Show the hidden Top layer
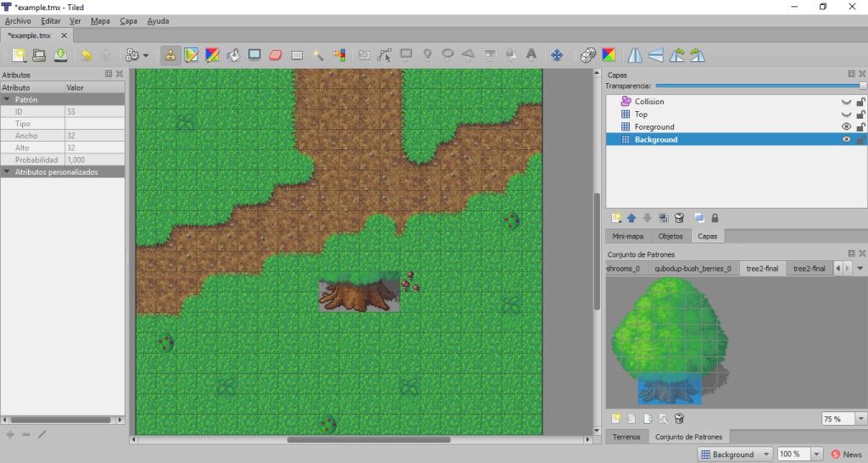 click(x=846, y=114)
